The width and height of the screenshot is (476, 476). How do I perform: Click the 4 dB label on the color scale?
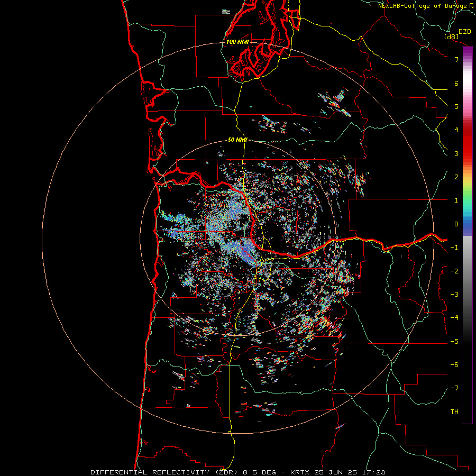pyautogui.click(x=456, y=130)
